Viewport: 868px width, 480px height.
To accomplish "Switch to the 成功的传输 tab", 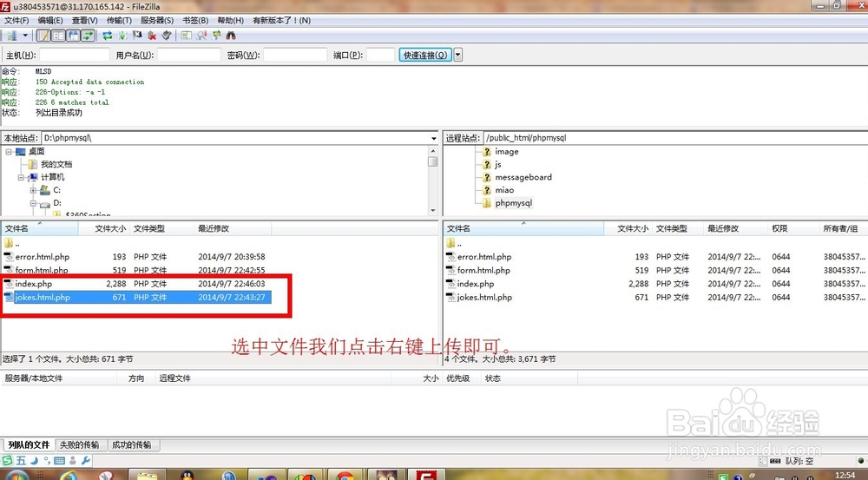I will click(132, 444).
